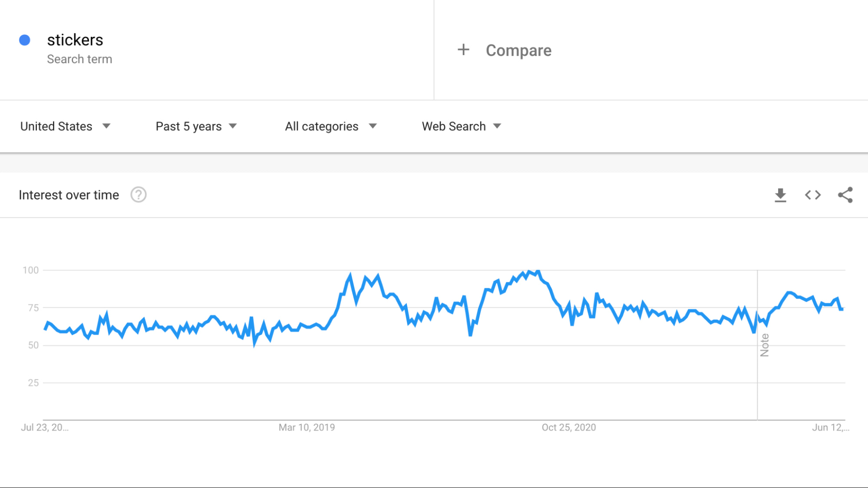Click the plus icon beside Compare
868x488 pixels.
pyautogui.click(x=463, y=50)
